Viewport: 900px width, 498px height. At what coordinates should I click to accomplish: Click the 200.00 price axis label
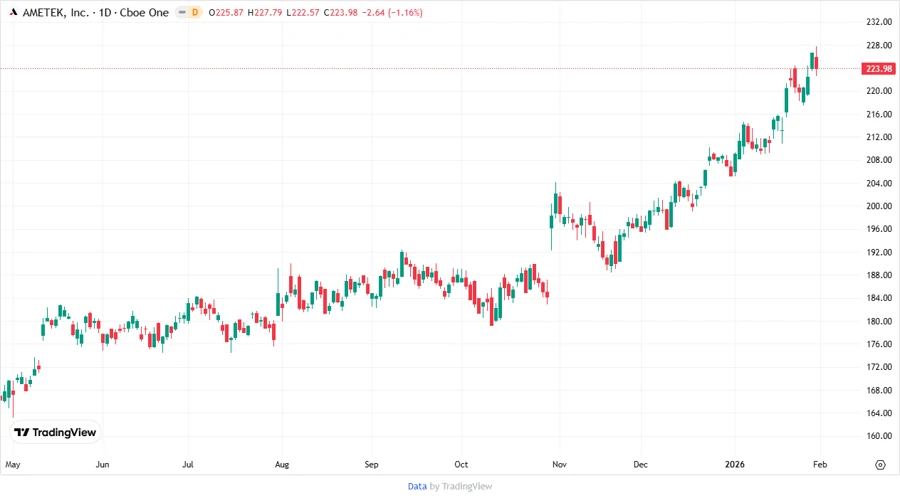point(879,206)
